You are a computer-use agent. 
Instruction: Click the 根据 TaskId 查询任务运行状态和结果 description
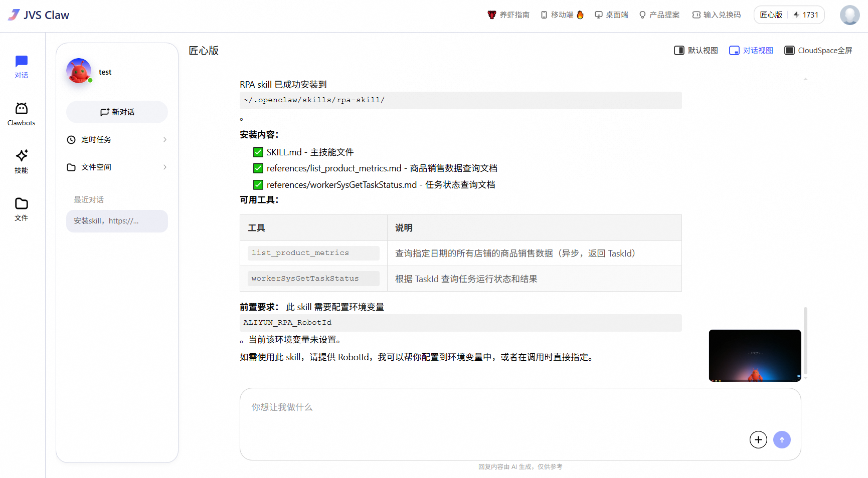[x=466, y=279]
